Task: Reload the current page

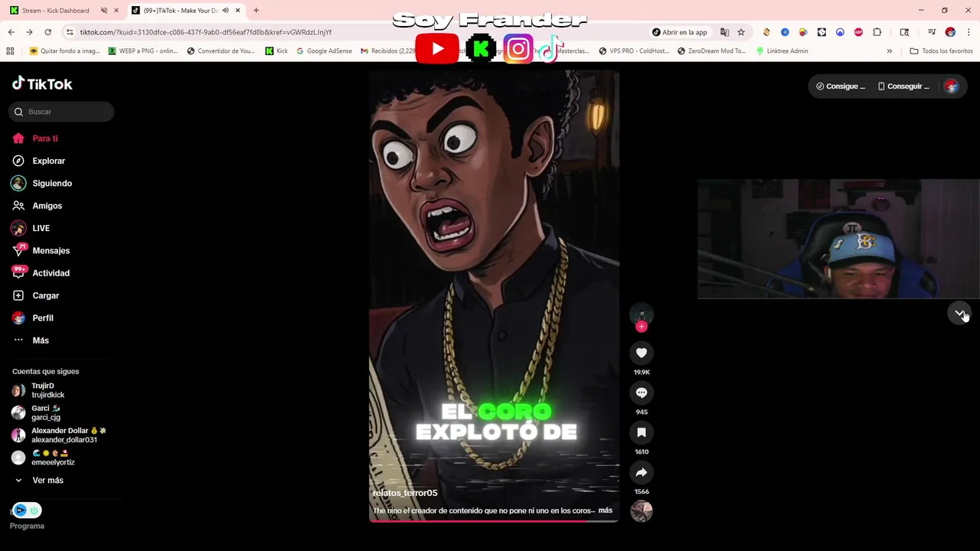Action: point(47,32)
